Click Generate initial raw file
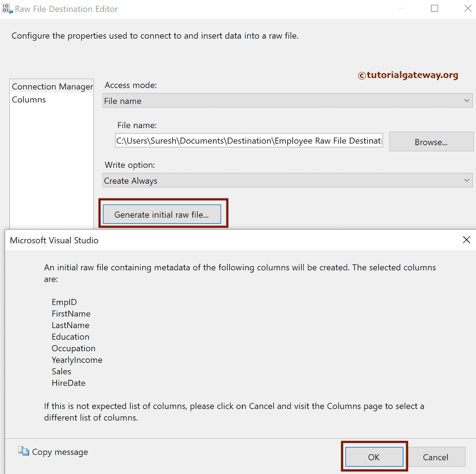This screenshot has height=474, width=476. click(162, 214)
